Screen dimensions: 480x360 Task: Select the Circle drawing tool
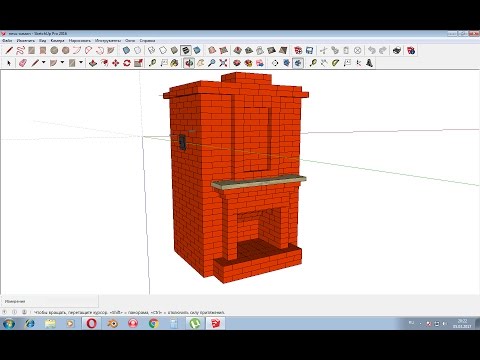pyautogui.click(x=54, y=51)
